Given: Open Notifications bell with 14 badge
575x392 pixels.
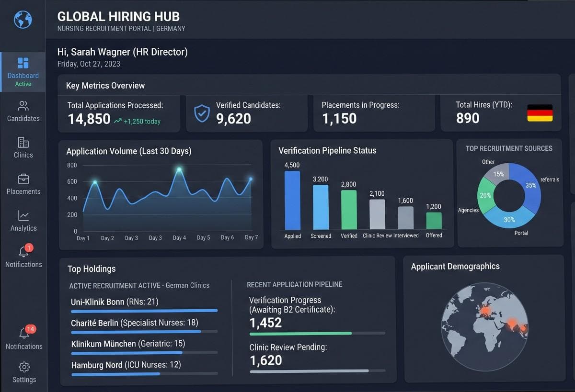Looking at the screenshot, I should (x=25, y=332).
